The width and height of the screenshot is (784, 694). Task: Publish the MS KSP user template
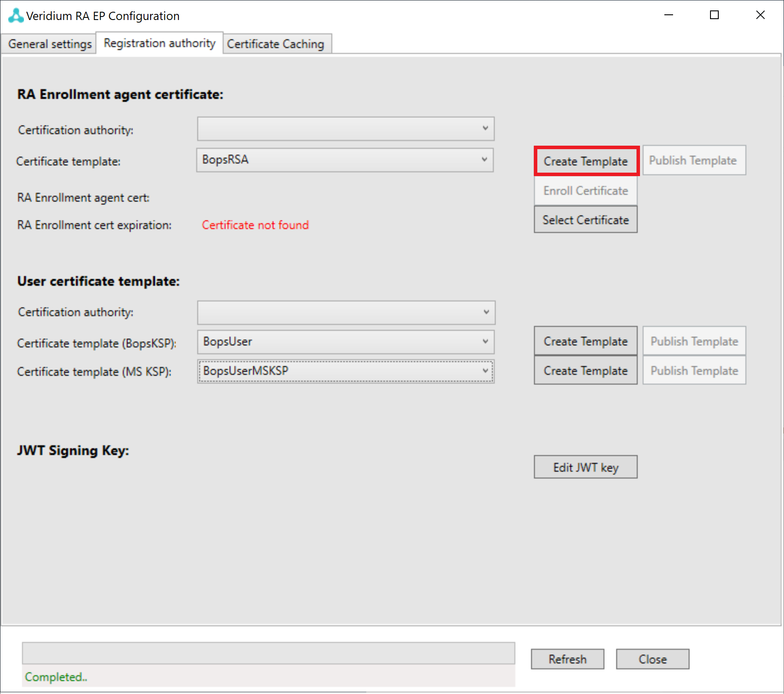tap(694, 371)
